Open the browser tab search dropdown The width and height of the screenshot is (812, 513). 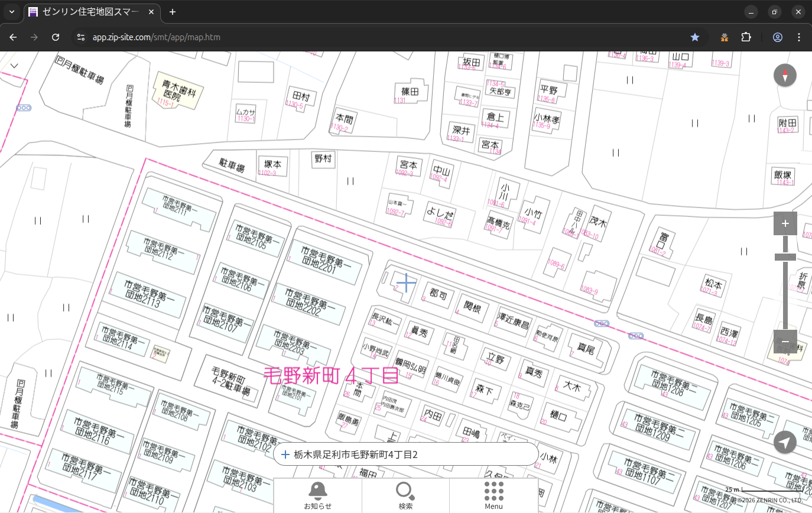pyautogui.click(x=12, y=12)
